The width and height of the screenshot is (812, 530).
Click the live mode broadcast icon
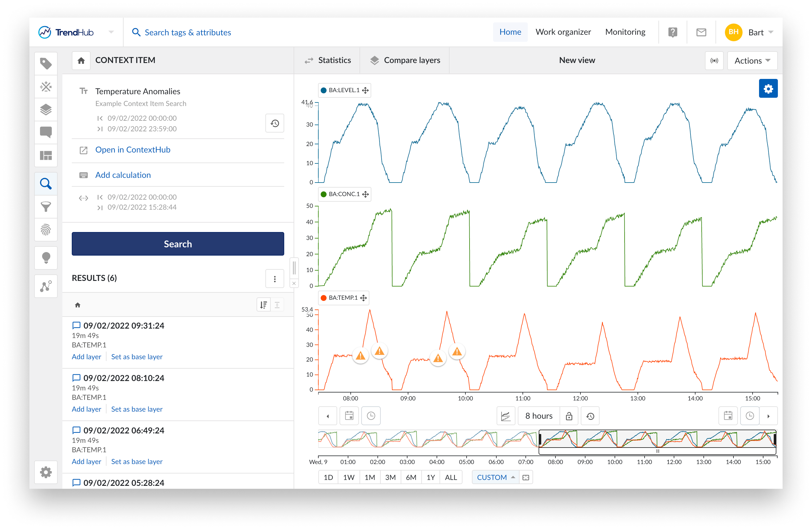pos(714,60)
